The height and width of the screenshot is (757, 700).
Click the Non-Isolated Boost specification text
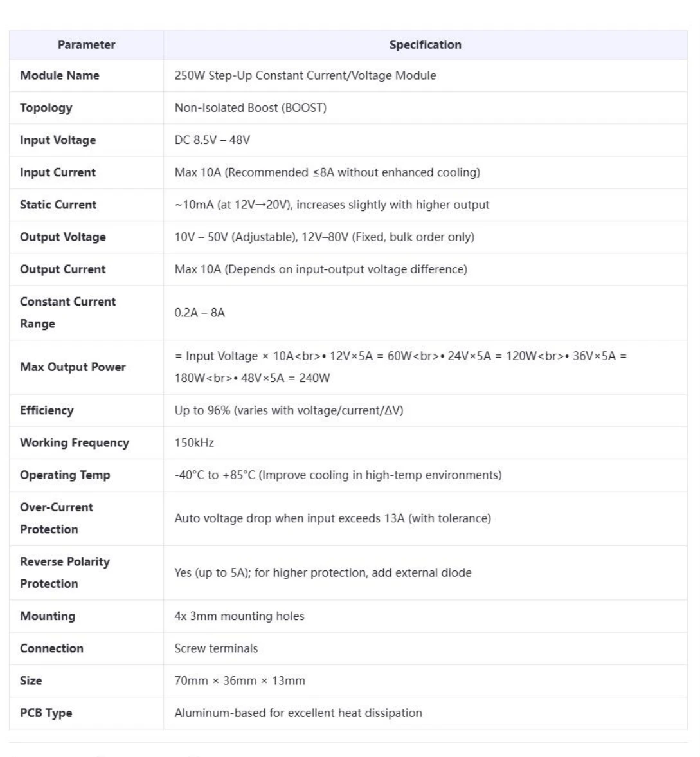[x=250, y=108]
